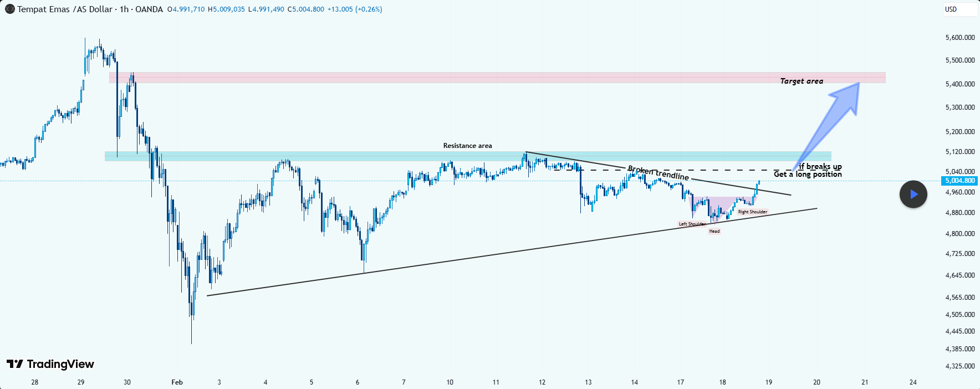Click the Left Shoulder pattern label

(692, 224)
